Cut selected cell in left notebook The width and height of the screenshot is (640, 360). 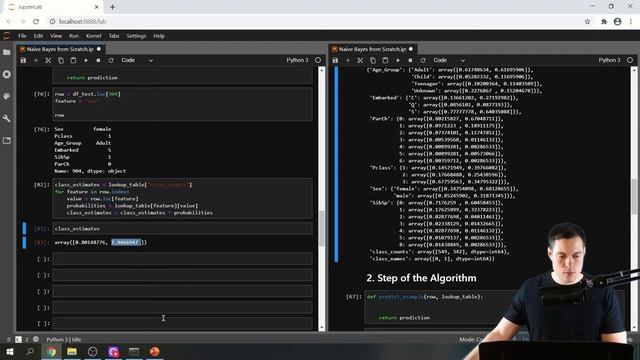point(48,60)
